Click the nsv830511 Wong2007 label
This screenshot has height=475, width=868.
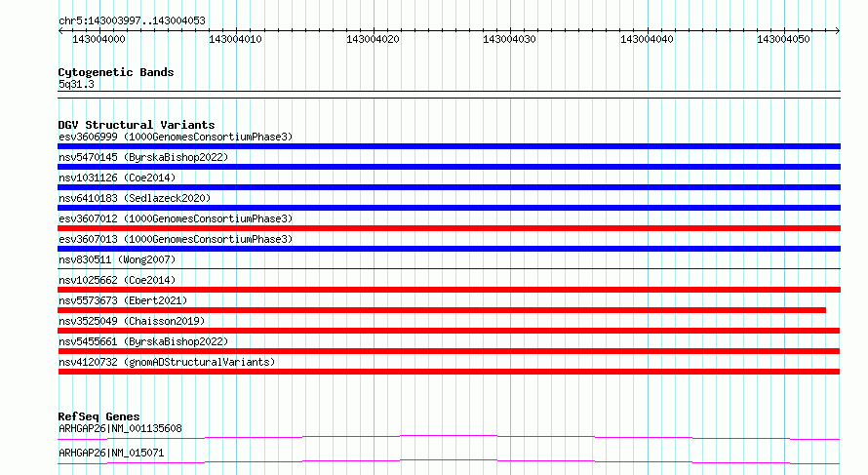tap(117, 259)
